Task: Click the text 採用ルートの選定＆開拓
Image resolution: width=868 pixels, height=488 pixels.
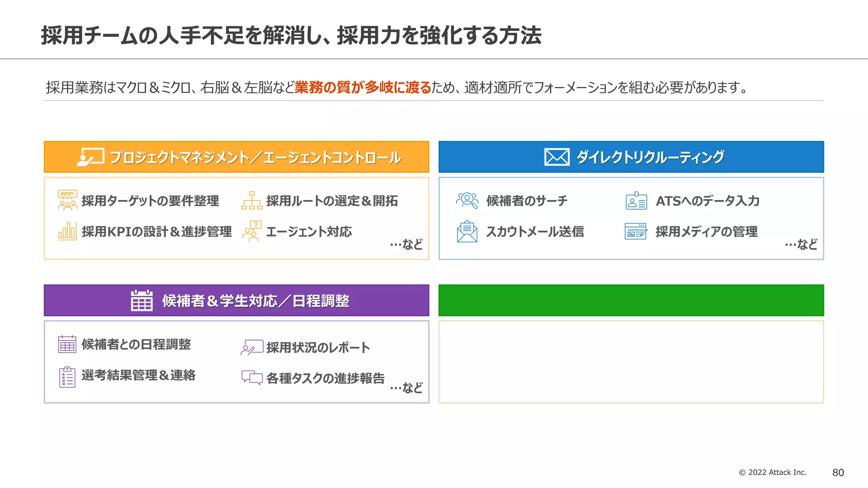Action: (x=332, y=201)
